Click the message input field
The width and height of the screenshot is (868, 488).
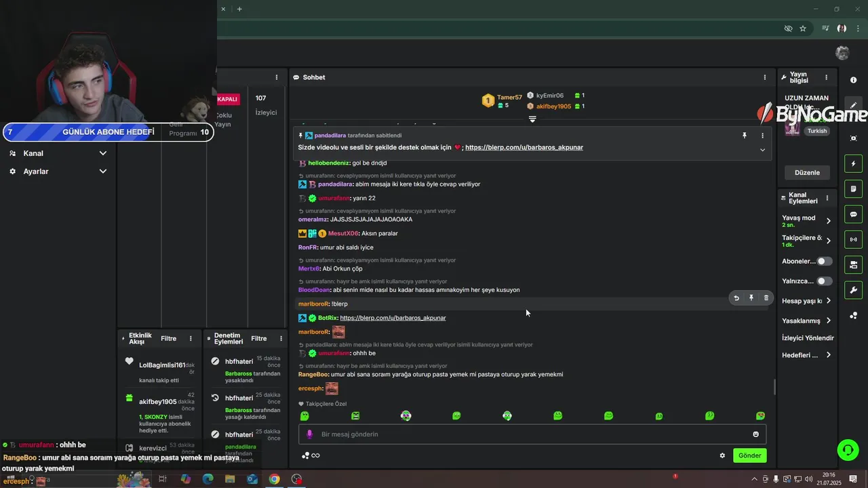[532, 434]
